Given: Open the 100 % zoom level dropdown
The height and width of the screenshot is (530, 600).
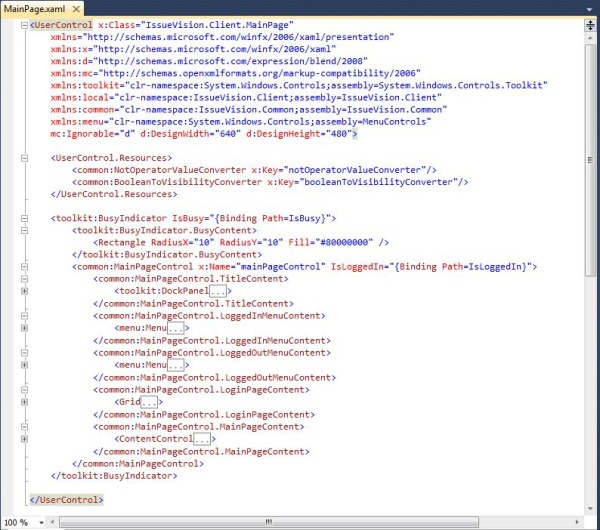Looking at the screenshot, I should [41, 522].
